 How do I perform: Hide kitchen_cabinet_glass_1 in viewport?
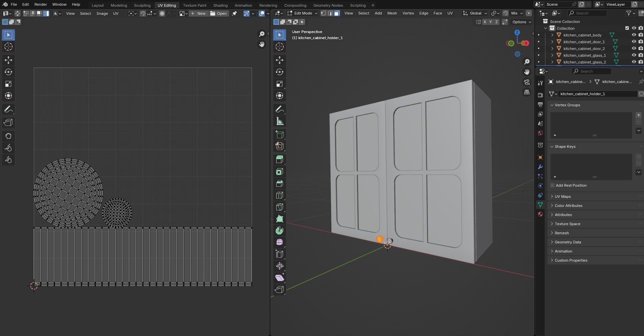point(634,55)
